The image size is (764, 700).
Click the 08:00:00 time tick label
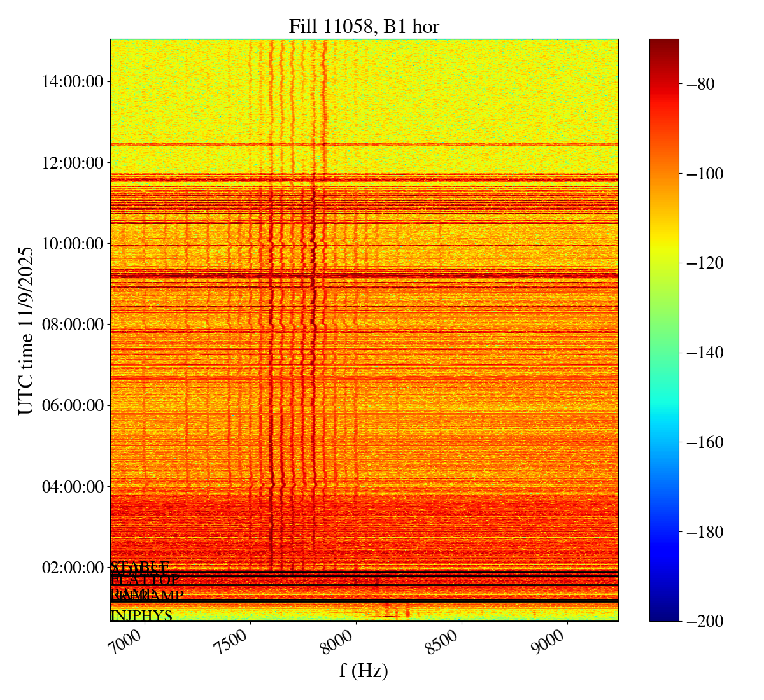(x=72, y=325)
